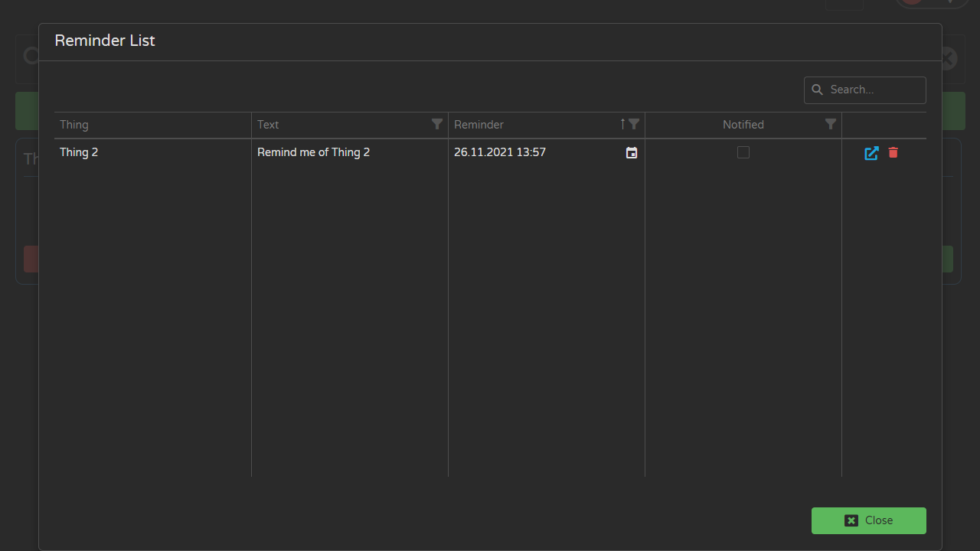Delete the Thing 2 reminder
980x551 pixels.
click(x=893, y=153)
